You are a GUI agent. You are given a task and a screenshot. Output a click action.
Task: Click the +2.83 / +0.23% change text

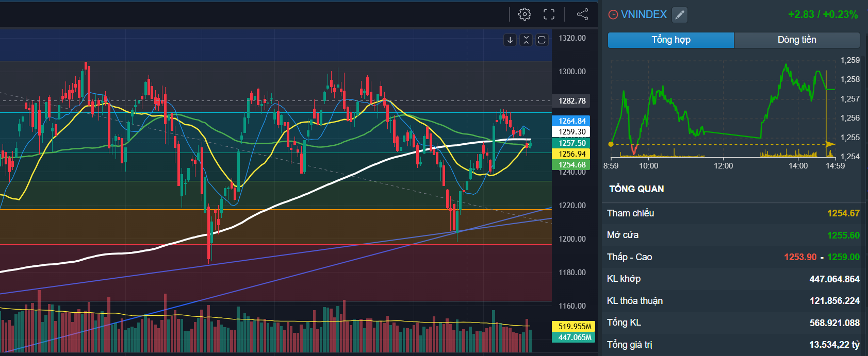pyautogui.click(x=823, y=14)
